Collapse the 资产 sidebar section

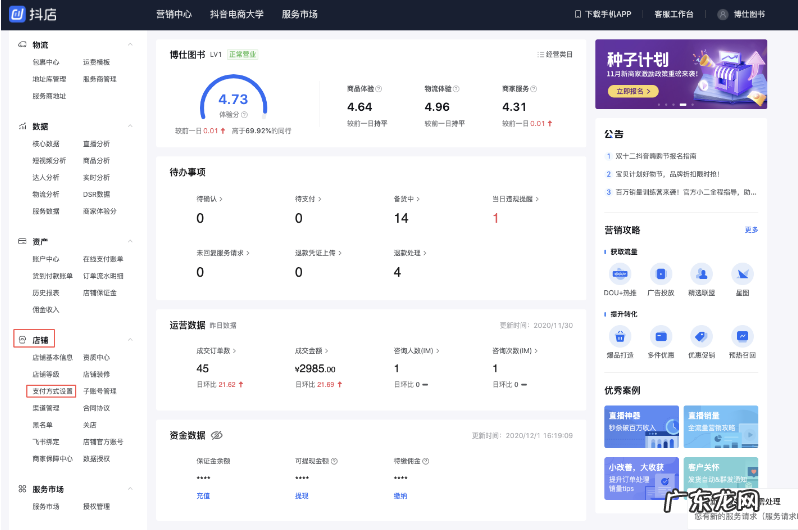click(x=130, y=241)
